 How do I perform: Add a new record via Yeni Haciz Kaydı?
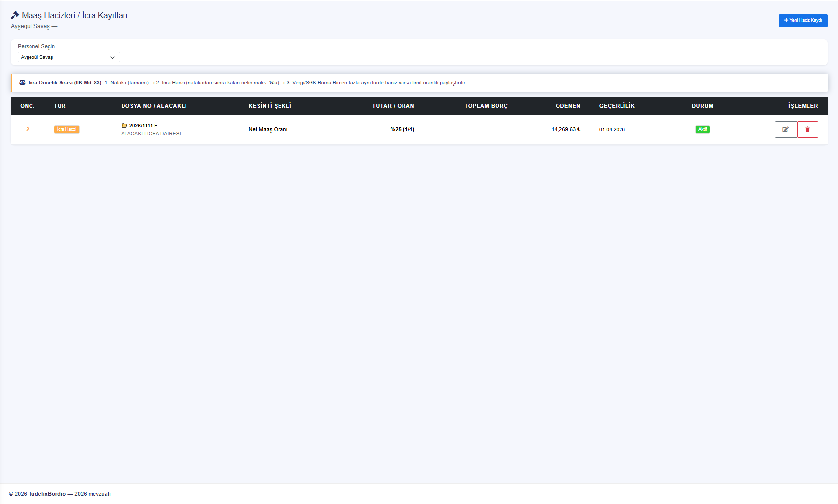(x=803, y=20)
